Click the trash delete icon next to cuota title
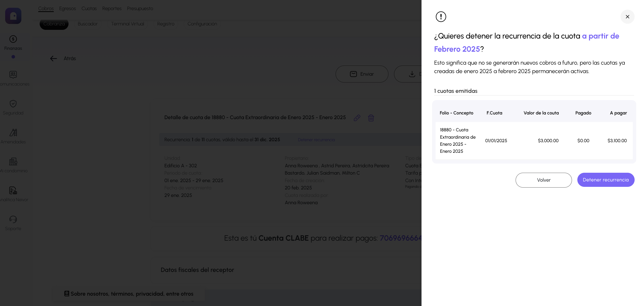 pos(371,118)
